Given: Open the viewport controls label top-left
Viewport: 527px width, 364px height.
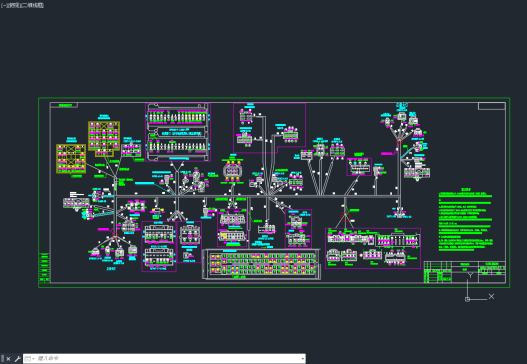Looking at the screenshot, I should click(x=22, y=5).
